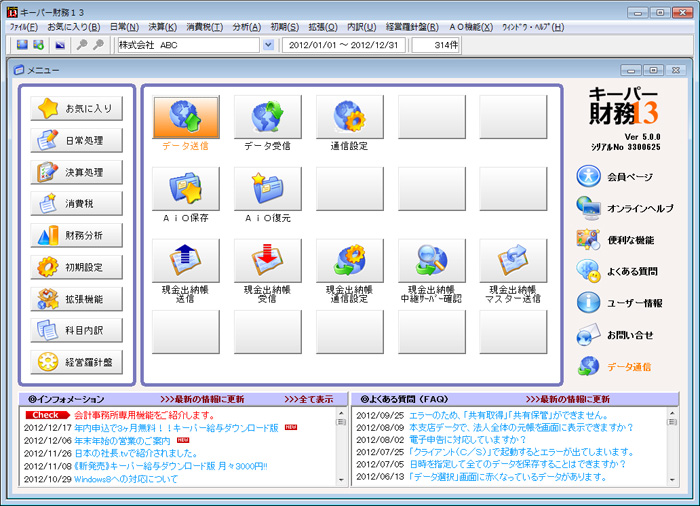Select 経営羅針盤 in left sidebar
700x506 pixels.
(76, 362)
